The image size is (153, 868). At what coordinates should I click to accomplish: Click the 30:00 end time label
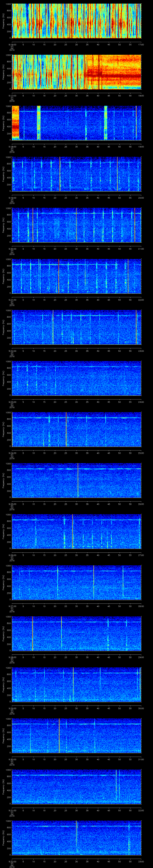tap(141, 708)
